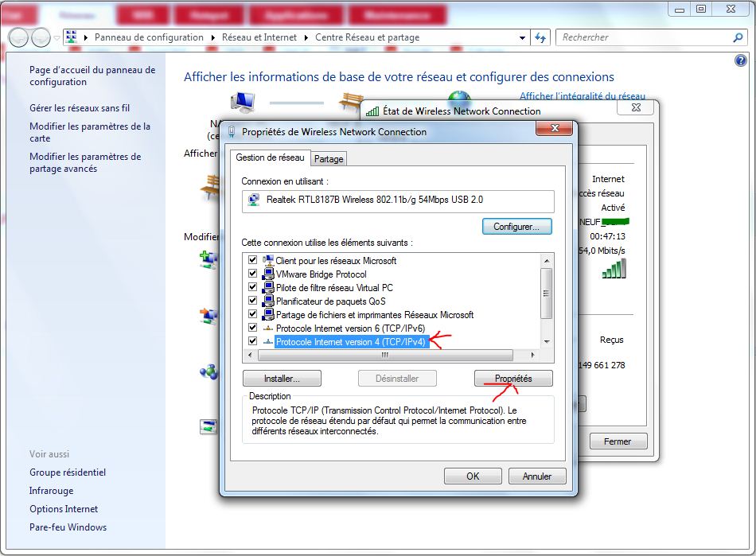Screen dimensions: 756x556
Task: Expand breadcrumb arrow after Panneau de configuration
Action: tap(212, 37)
